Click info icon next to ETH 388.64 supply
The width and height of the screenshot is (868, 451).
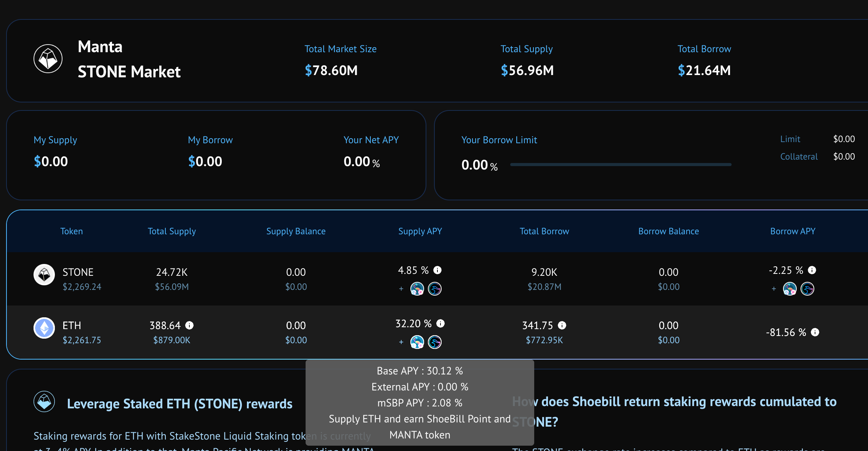(189, 325)
